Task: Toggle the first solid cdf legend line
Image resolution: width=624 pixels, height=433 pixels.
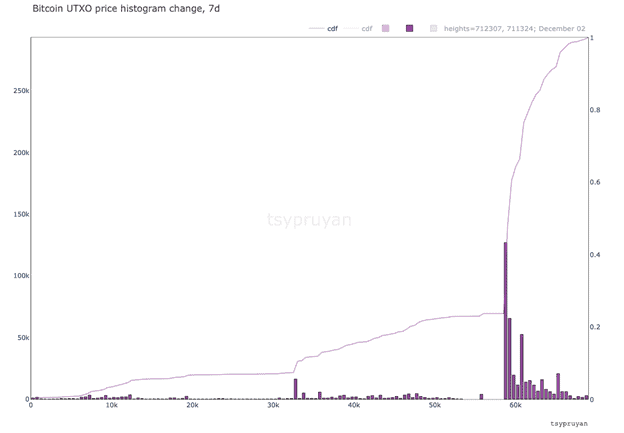Action: (x=323, y=28)
